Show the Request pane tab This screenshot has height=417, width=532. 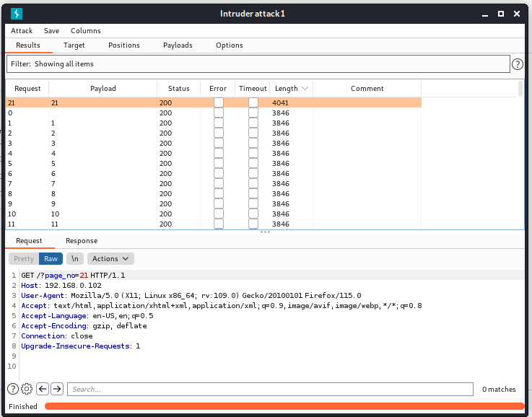29,241
